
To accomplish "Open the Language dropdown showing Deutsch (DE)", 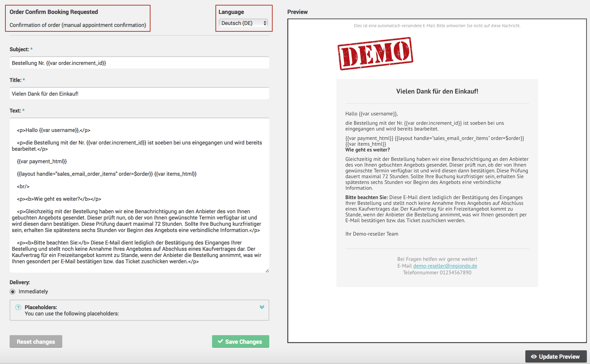I will point(243,23).
